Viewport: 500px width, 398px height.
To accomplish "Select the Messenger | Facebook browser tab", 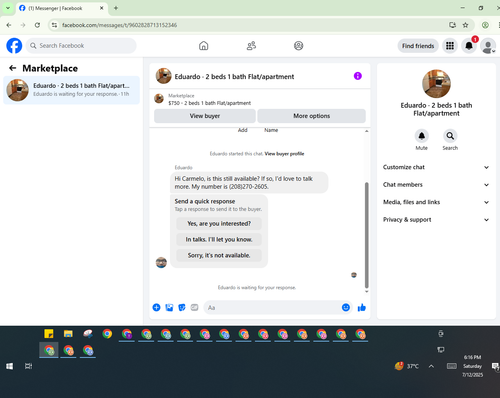I will point(62,8).
